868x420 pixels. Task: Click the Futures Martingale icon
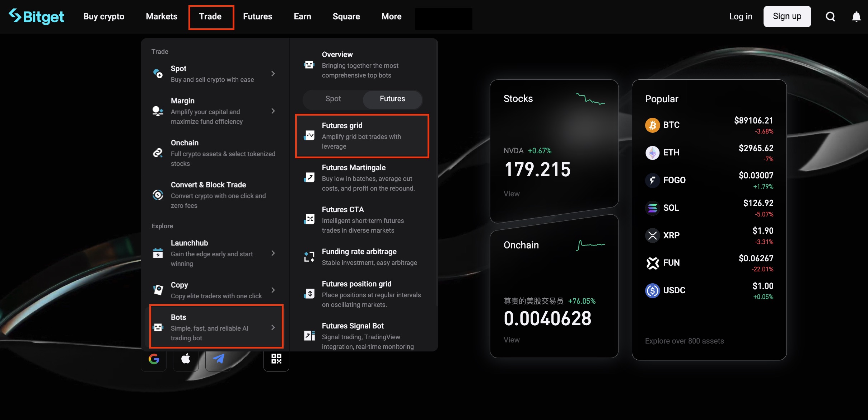click(309, 177)
